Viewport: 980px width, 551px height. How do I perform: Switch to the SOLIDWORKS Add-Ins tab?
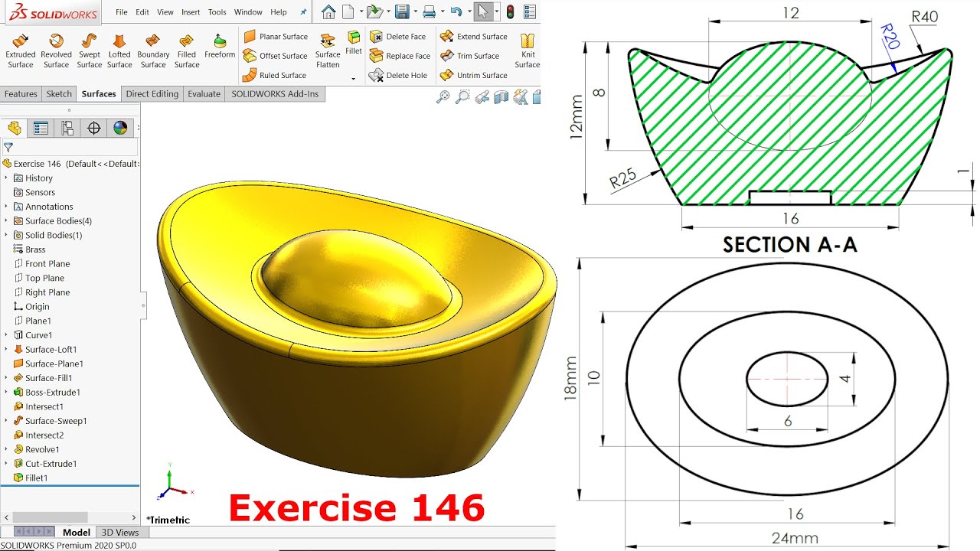[x=275, y=94]
